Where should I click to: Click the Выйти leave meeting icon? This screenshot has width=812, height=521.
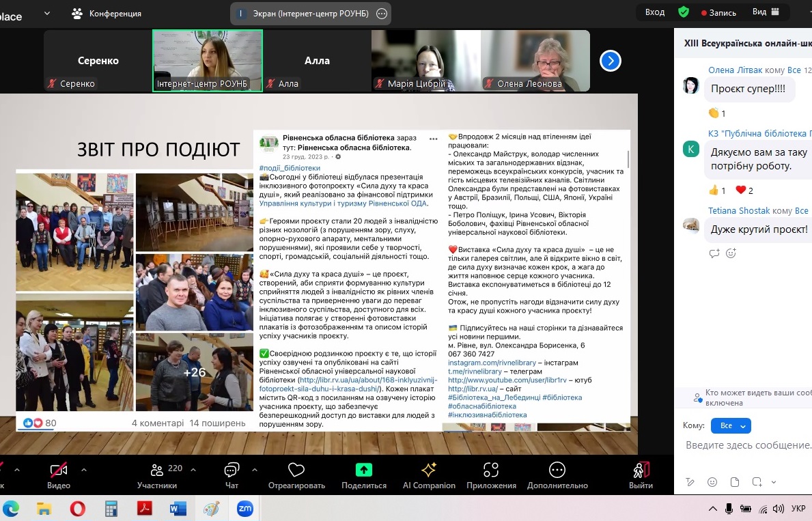(641, 470)
